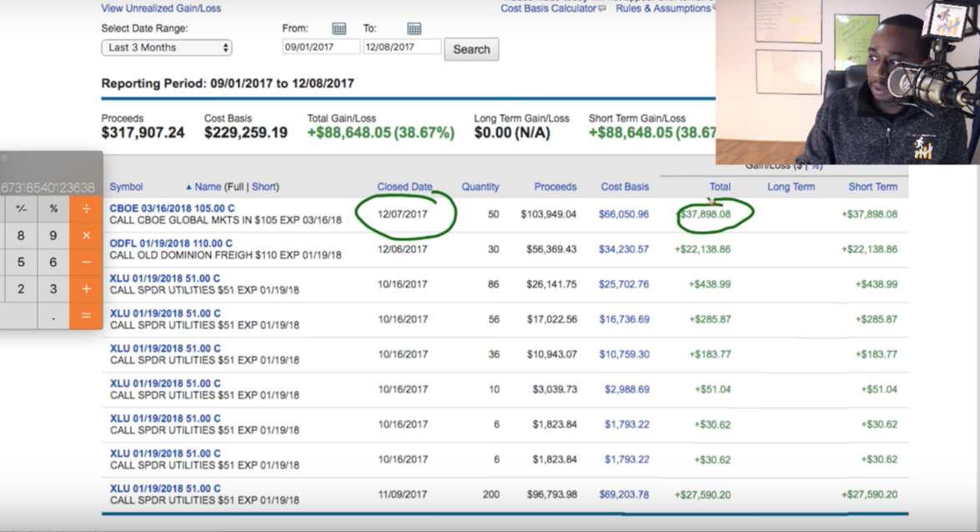This screenshot has width=980, height=532.
Task: Click the calculator decimal point key
Action: click(53, 316)
